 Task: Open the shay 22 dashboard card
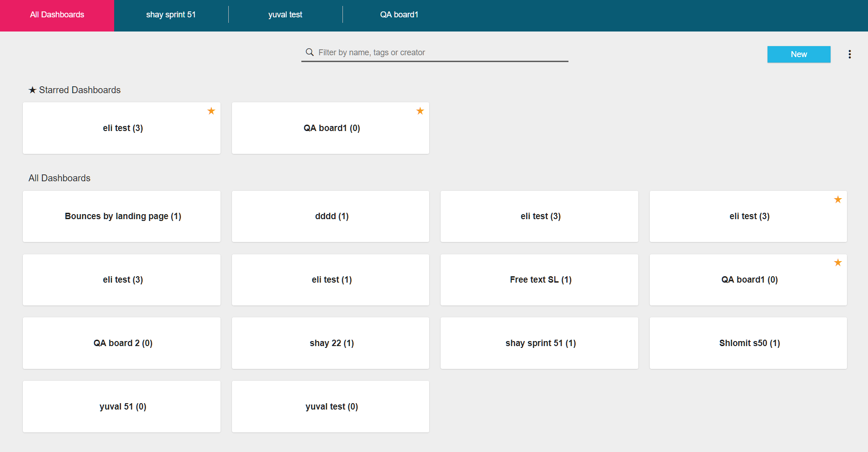point(331,343)
